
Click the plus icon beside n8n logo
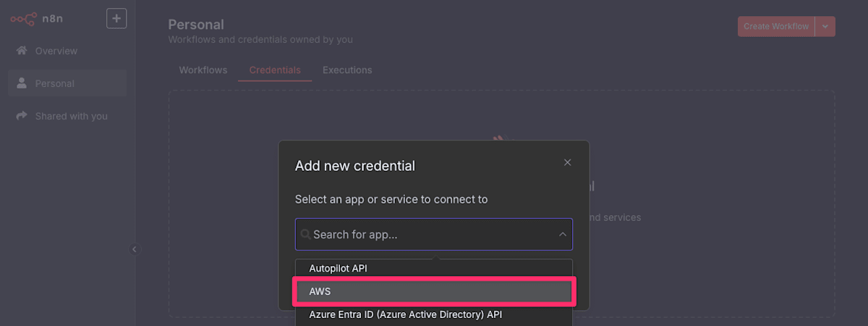click(x=116, y=18)
